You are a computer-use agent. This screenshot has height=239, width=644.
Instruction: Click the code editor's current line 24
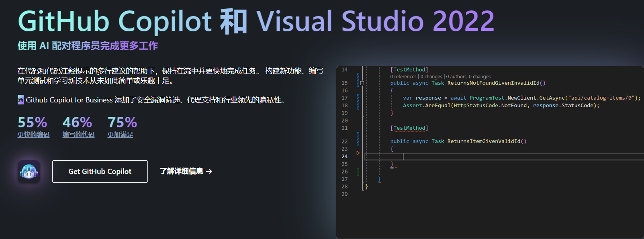click(504, 157)
